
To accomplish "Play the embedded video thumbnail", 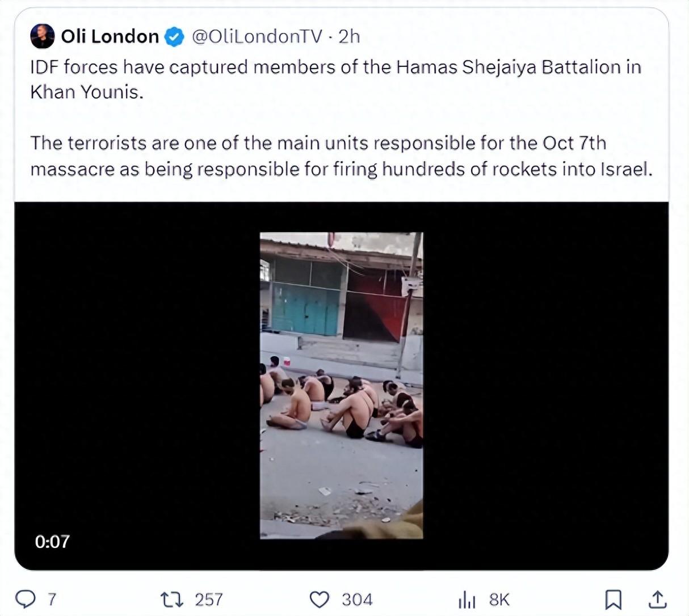I will 341,385.
